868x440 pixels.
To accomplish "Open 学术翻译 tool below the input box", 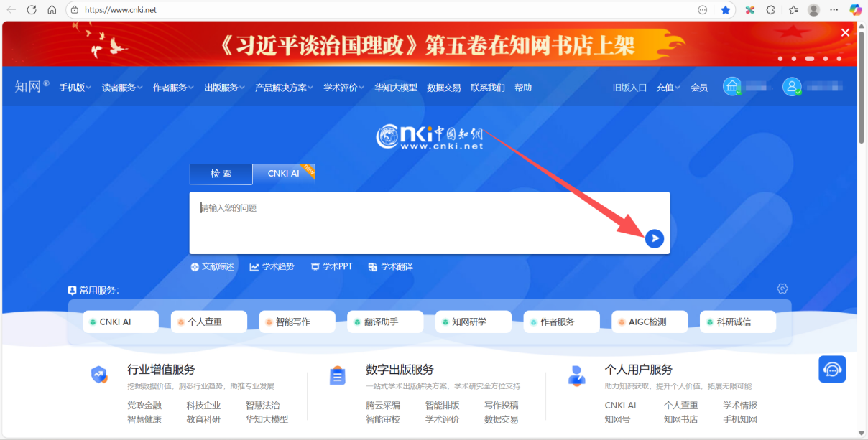I will (390, 266).
